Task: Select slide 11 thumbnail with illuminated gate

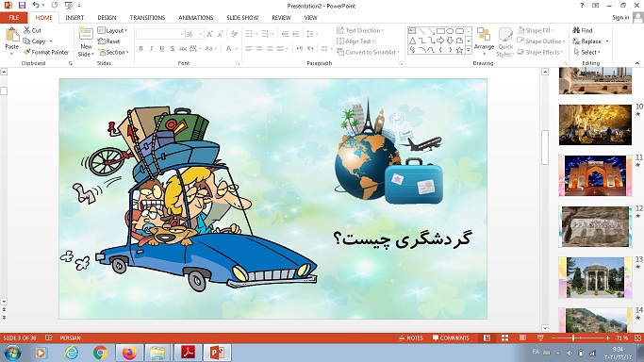Action: [x=595, y=175]
